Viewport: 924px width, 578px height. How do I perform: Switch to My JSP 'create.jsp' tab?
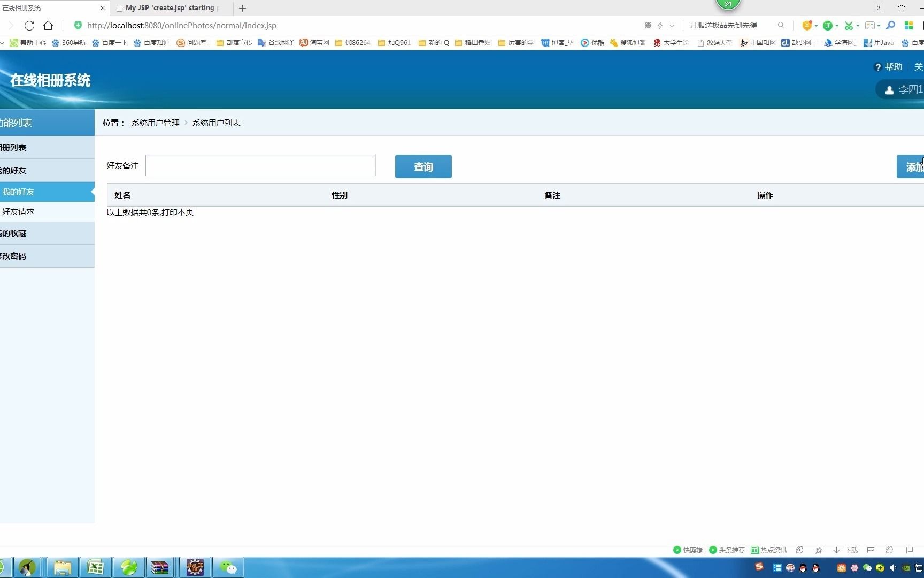[x=170, y=8]
